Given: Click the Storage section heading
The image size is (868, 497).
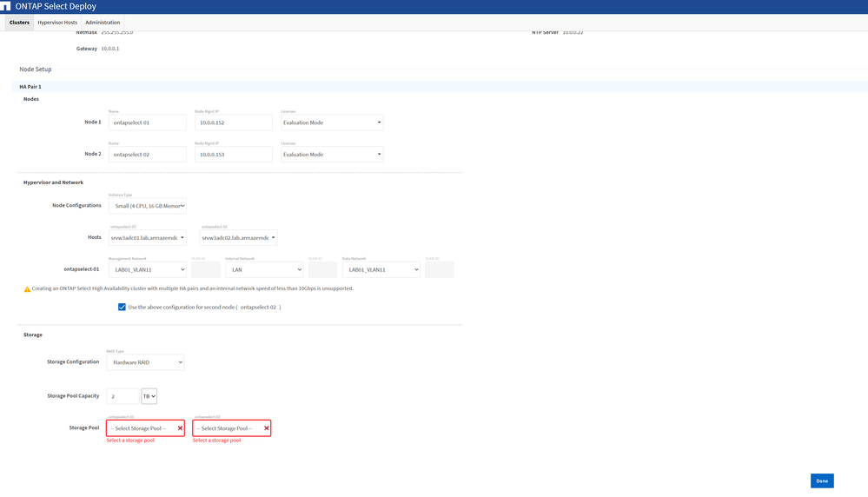Looking at the screenshot, I should point(33,335).
